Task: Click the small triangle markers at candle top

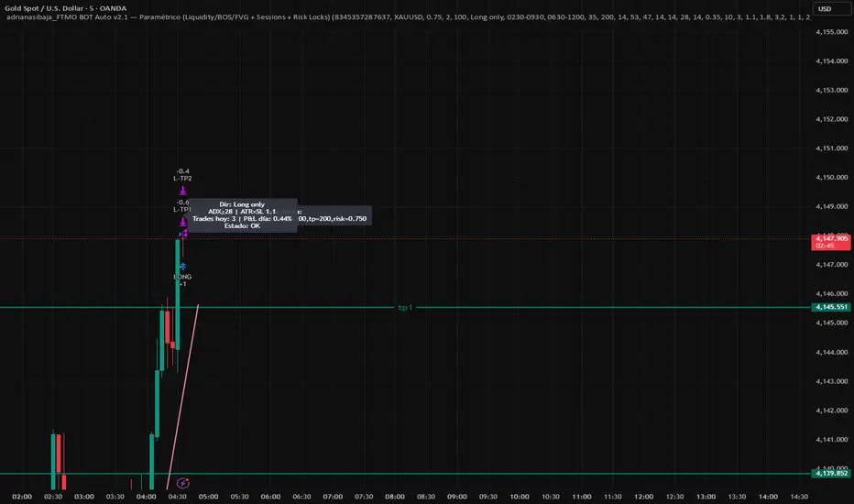Action: point(182,236)
